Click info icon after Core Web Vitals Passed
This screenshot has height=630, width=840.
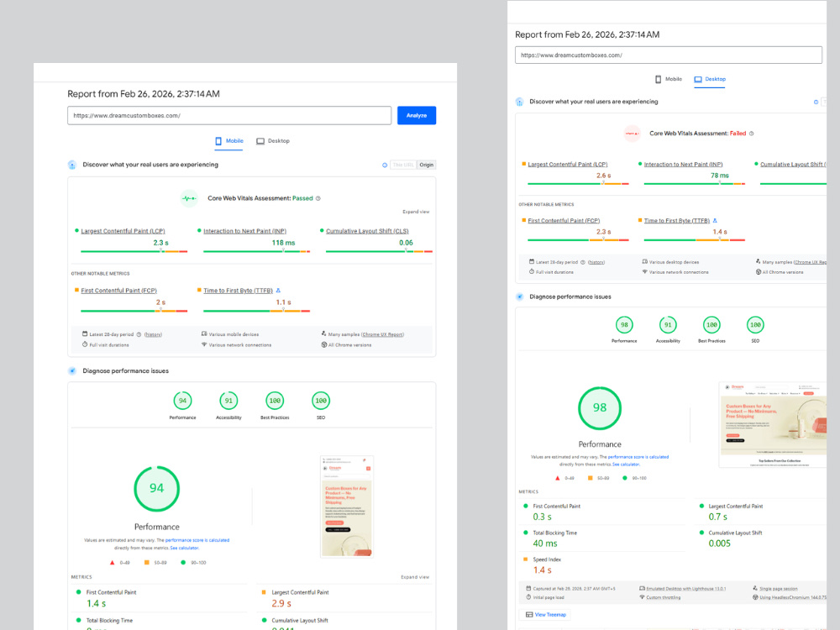[x=318, y=198]
